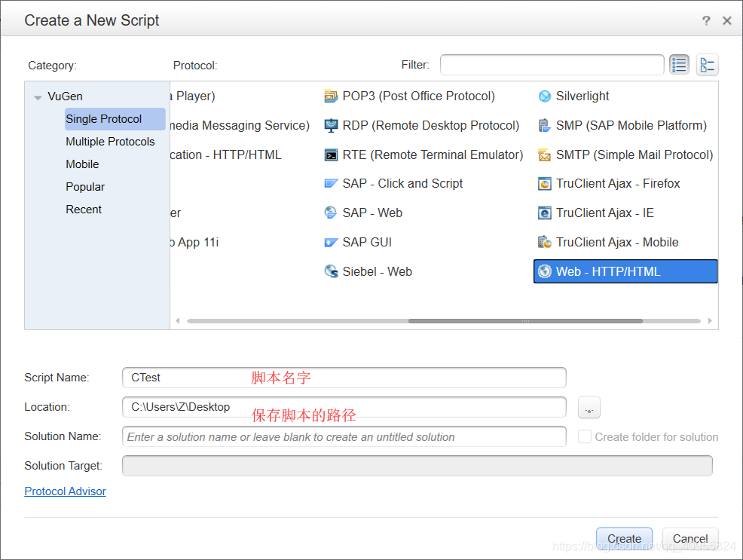
Task: Select Web - HTTP/HTML protocol entry
Action: click(625, 271)
